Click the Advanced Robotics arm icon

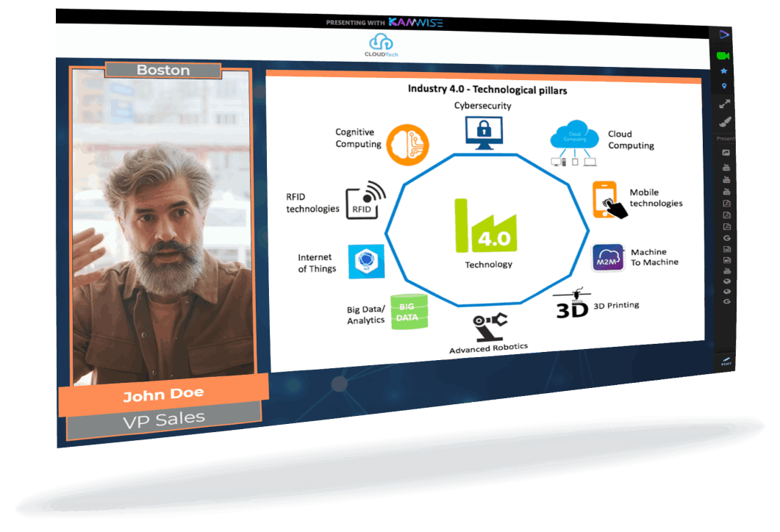(490, 327)
